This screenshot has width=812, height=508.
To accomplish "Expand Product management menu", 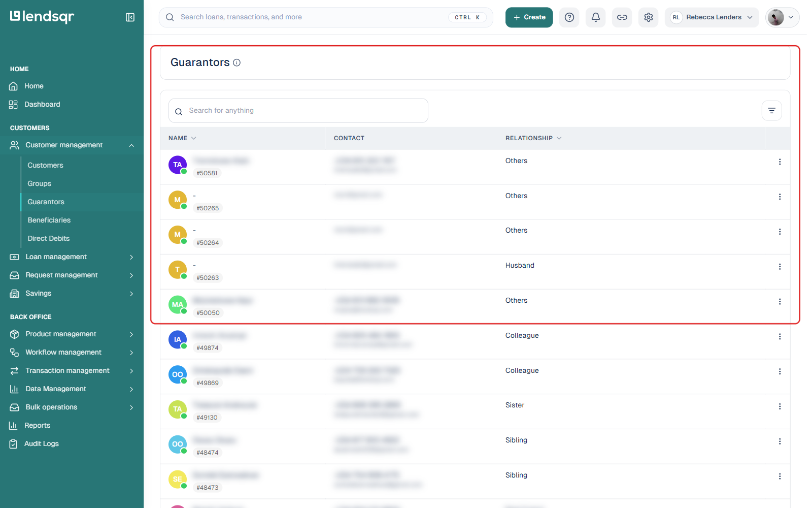I will [72, 334].
